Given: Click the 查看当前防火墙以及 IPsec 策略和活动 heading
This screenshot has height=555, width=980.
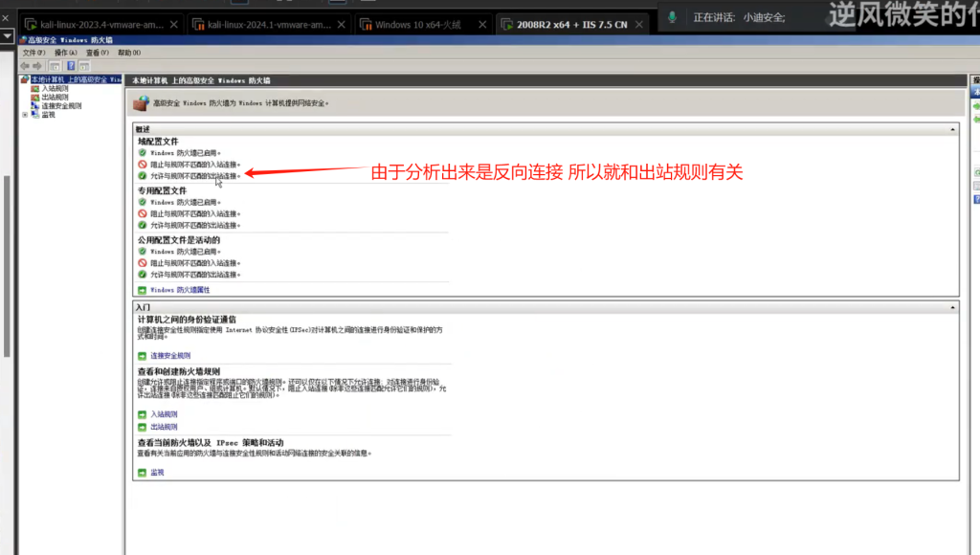Looking at the screenshot, I should (x=211, y=442).
